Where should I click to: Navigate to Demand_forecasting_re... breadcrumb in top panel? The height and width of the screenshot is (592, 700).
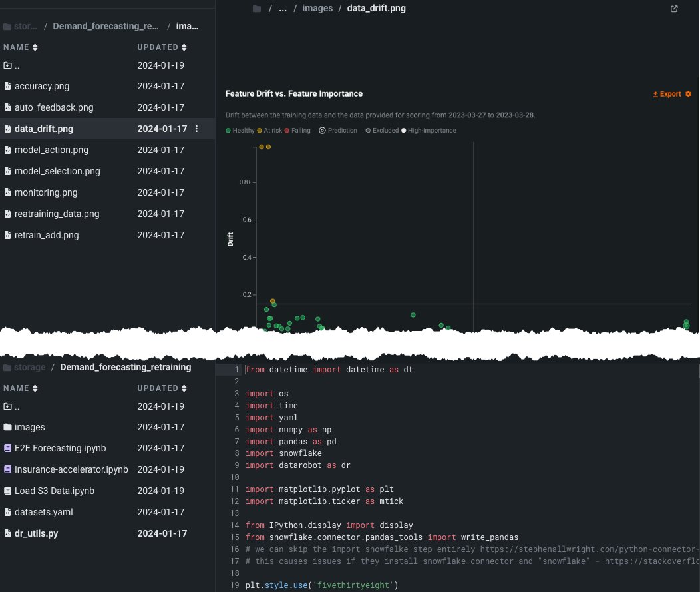click(x=106, y=27)
